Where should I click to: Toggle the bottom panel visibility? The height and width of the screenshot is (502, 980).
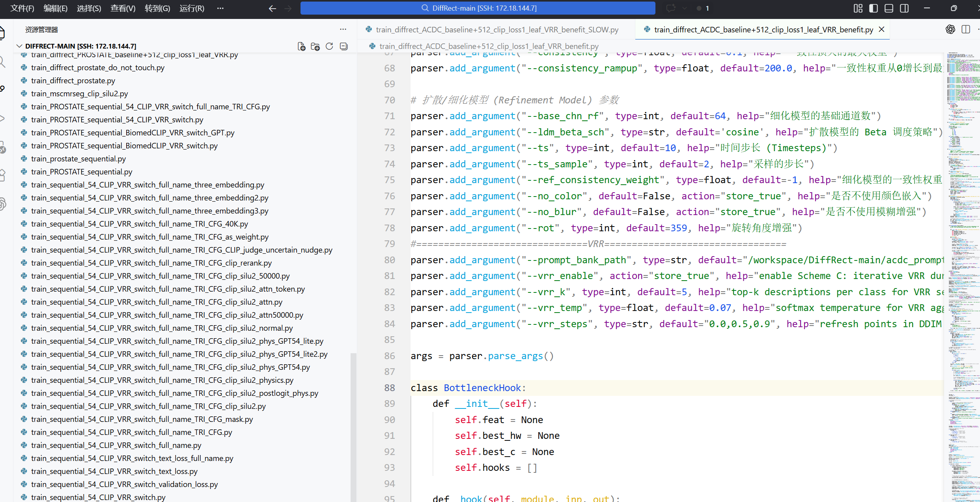point(889,8)
